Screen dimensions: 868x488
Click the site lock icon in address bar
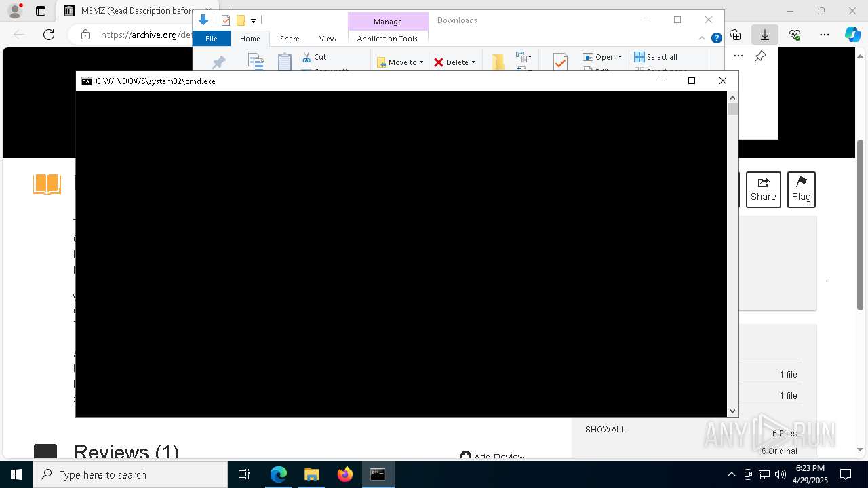[x=85, y=35]
